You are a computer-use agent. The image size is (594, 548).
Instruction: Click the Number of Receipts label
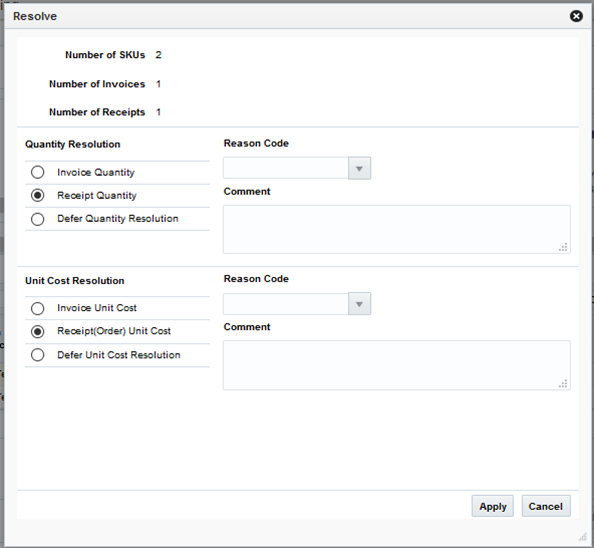point(97,112)
